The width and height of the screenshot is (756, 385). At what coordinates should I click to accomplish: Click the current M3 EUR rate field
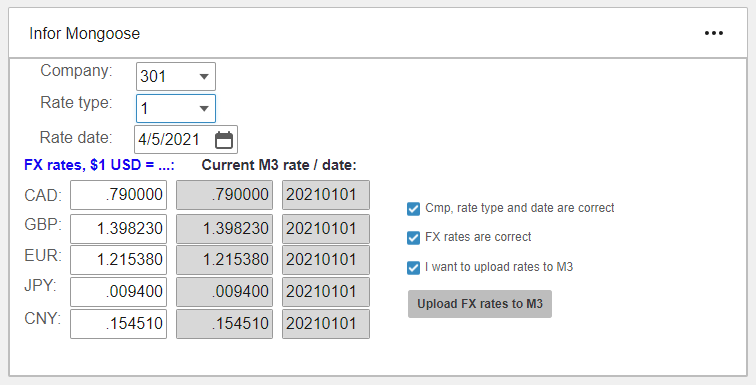[225, 260]
